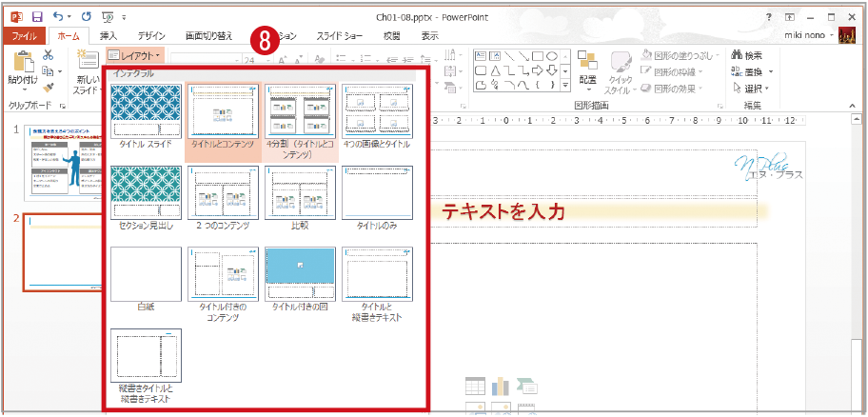Apply the 縦書きタイトルと縦書きテキスト layout
Viewport: 868px width, 417px height.
pos(147,366)
